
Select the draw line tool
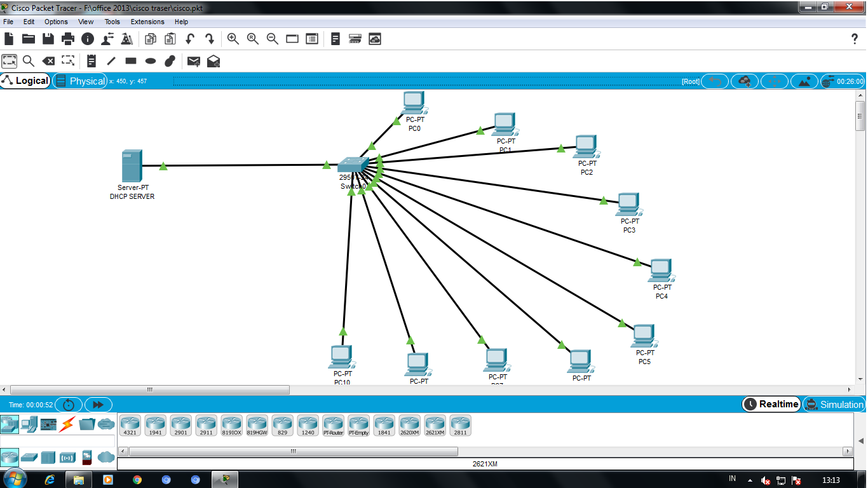pyautogui.click(x=111, y=61)
